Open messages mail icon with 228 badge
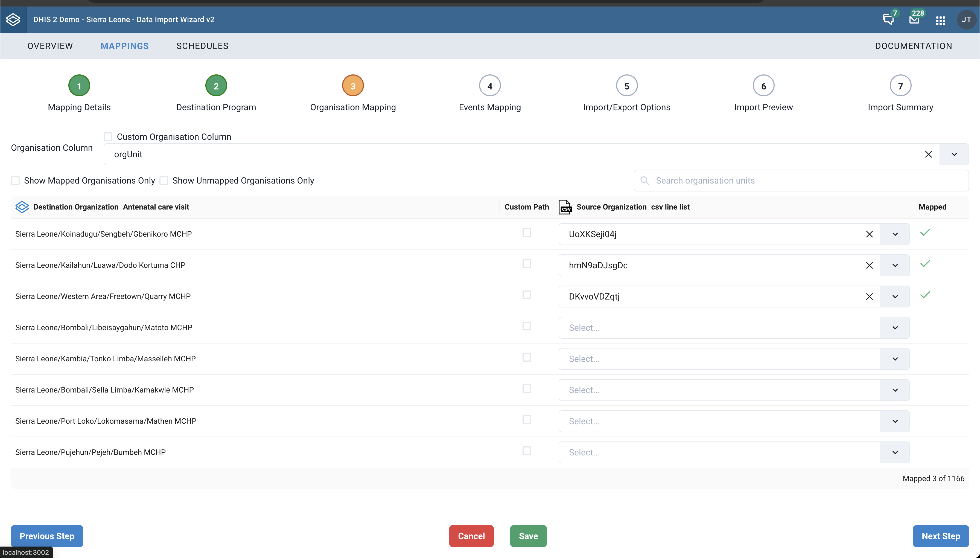Screen dimensions: 980x558 (914, 19)
